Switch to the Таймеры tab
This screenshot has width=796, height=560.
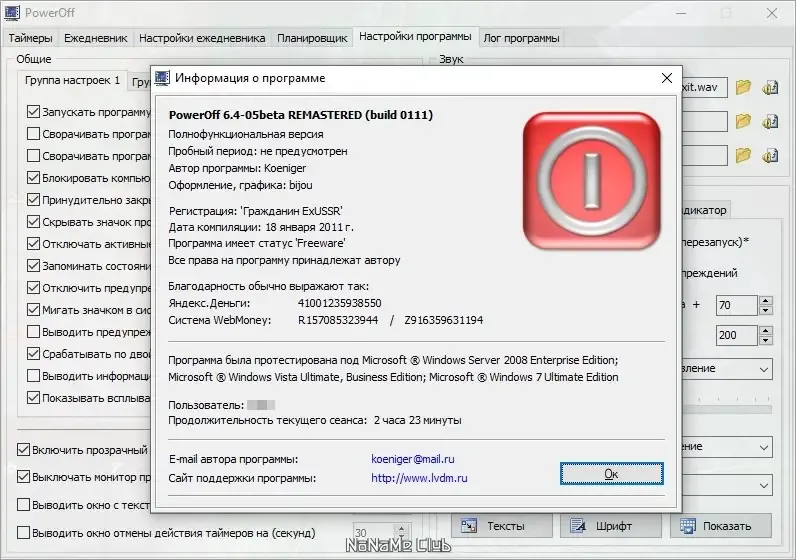click(x=30, y=38)
